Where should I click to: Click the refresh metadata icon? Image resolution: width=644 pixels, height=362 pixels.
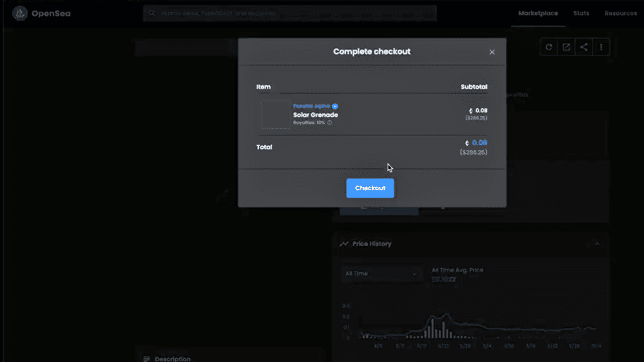(x=549, y=48)
